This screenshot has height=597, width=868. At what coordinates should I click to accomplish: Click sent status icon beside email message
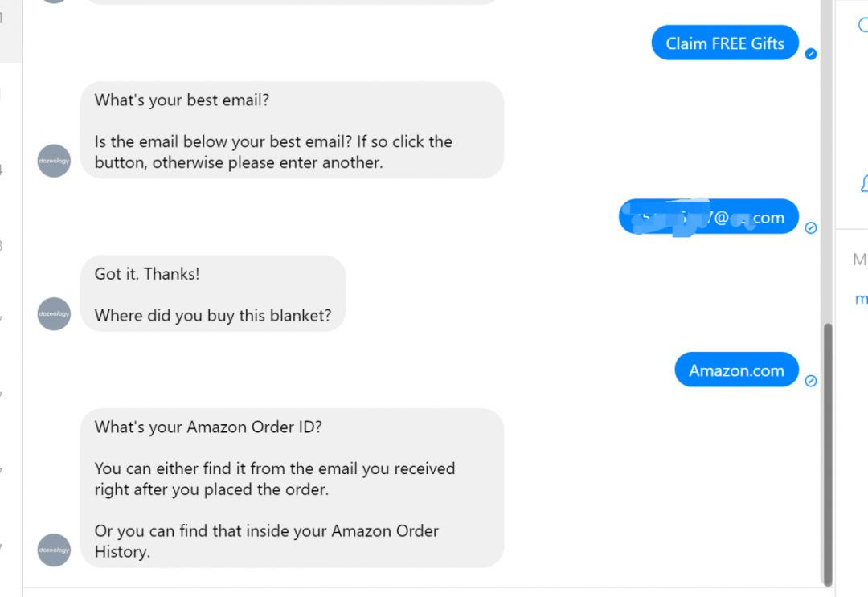[810, 228]
